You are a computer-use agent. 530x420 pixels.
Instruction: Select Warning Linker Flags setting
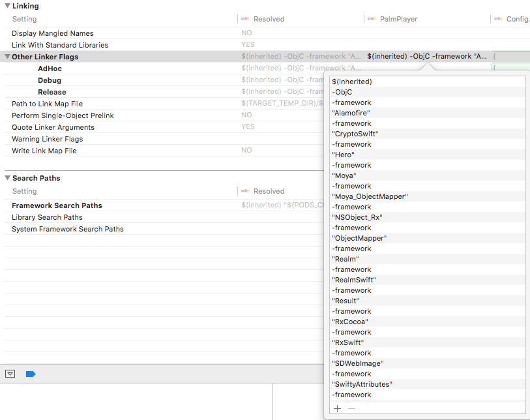click(x=47, y=139)
